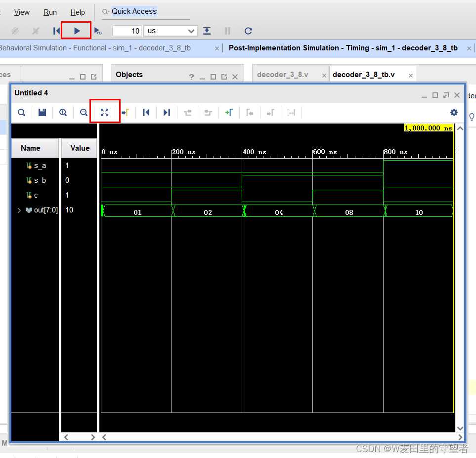
Task: Close the decoder_3_8.v tab
Action: point(324,76)
